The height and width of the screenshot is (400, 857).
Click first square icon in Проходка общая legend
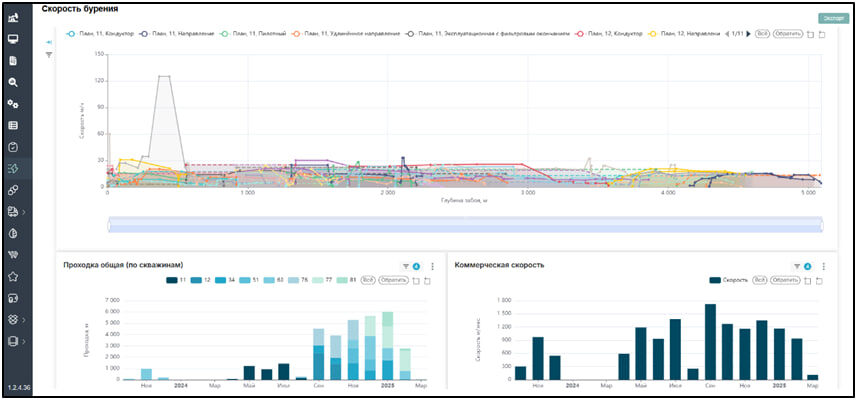point(416,280)
